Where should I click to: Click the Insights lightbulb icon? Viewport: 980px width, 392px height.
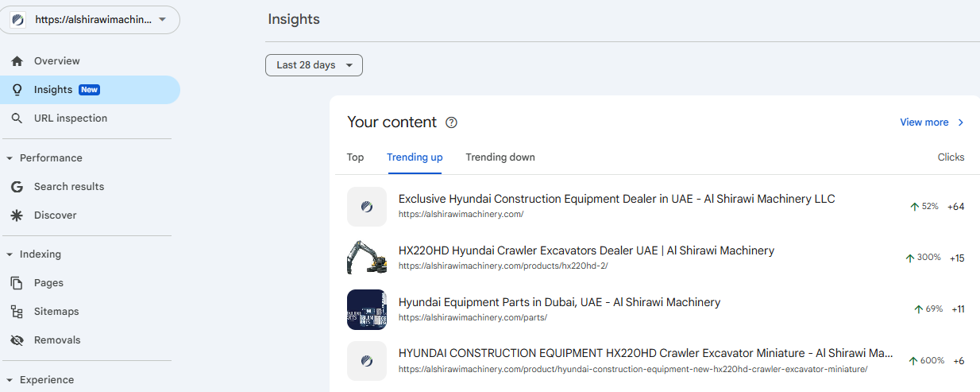pyautogui.click(x=17, y=90)
